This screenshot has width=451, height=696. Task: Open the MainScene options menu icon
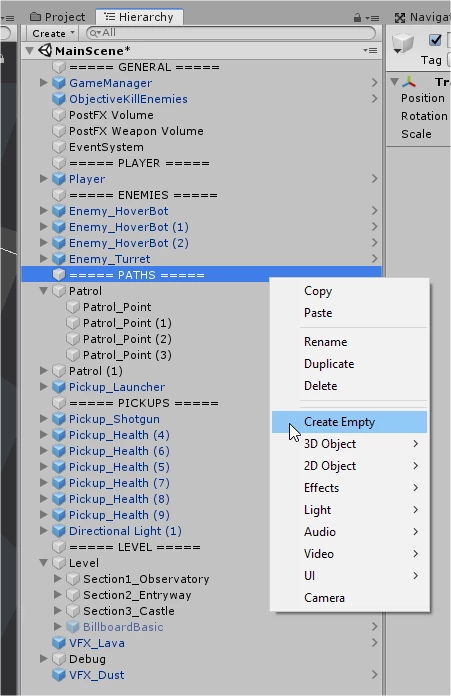coord(370,51)
